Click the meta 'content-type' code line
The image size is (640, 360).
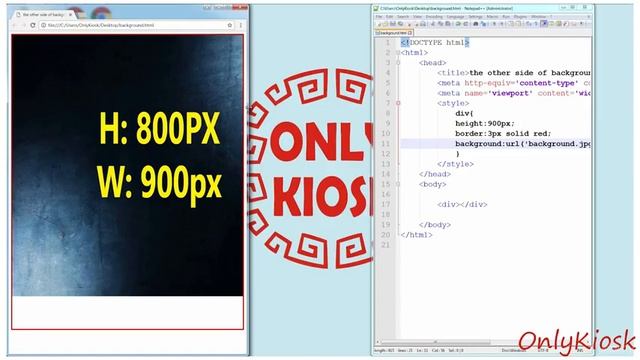pyautogui.click(x=513, y=83)
